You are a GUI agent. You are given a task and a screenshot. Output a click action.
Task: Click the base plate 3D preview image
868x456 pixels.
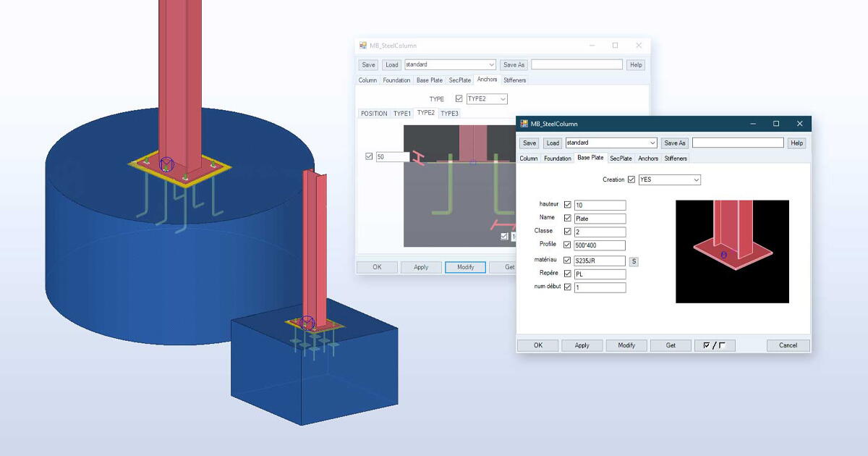point(733,251)
